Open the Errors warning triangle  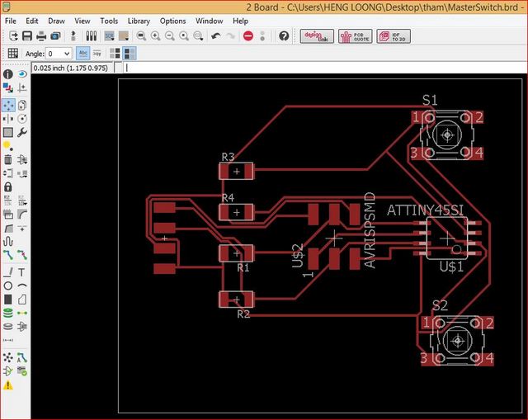coord(8,385)
